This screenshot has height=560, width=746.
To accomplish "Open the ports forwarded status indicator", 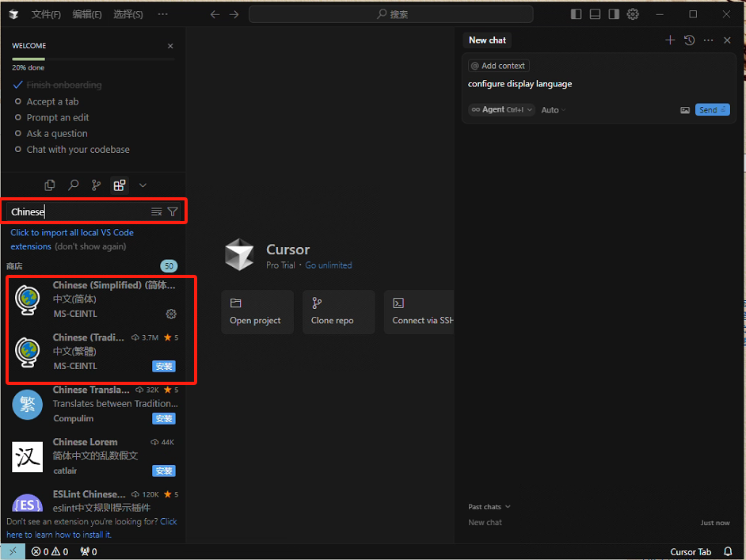I will [x=89, y=552].
